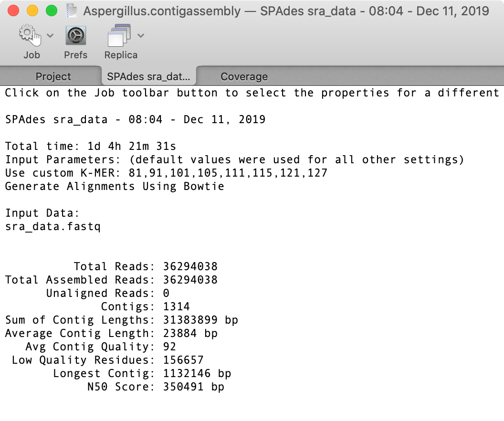
Task: Click the window title text
Action: [286, 11]
